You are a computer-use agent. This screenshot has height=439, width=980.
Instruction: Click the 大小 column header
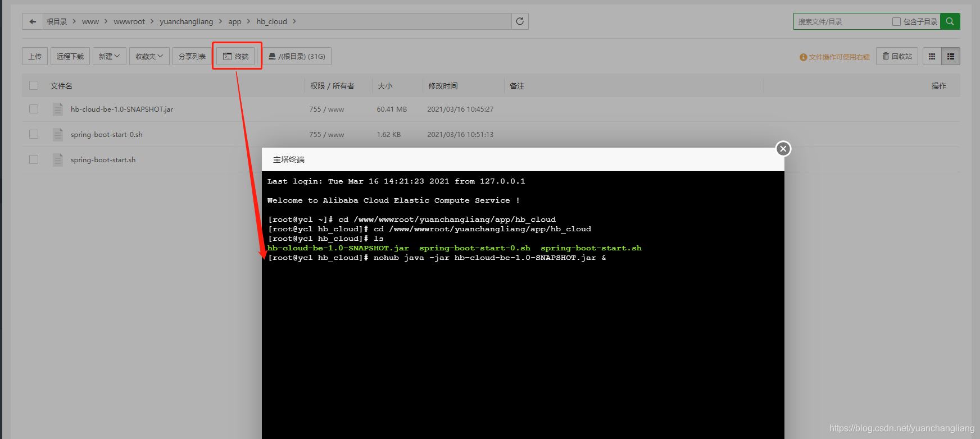pos(385,86)
